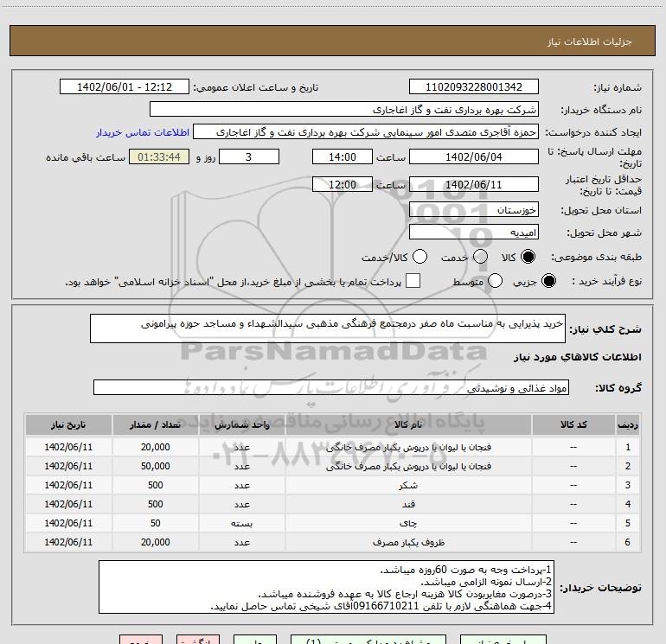Click the quantity 50 in the چای row
The width and height of the screenshot is (666, 644).
tap(156, 524)
